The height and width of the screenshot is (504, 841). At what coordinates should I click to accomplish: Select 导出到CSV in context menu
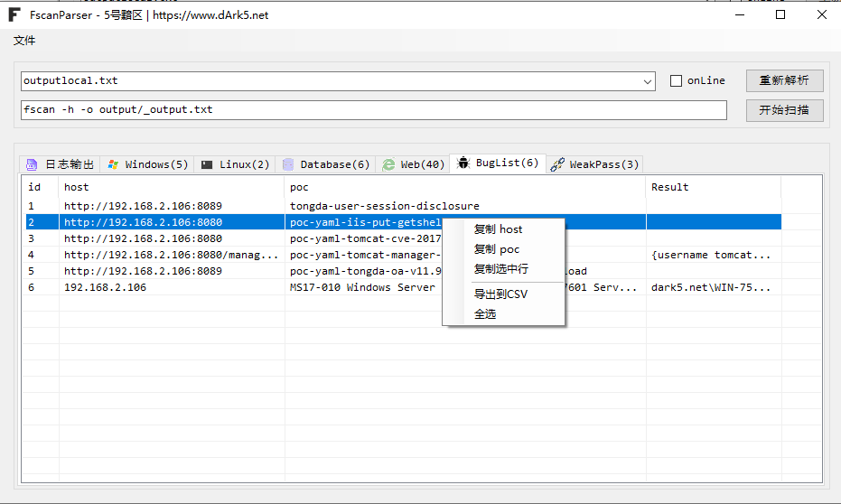(x=500, y=294)
